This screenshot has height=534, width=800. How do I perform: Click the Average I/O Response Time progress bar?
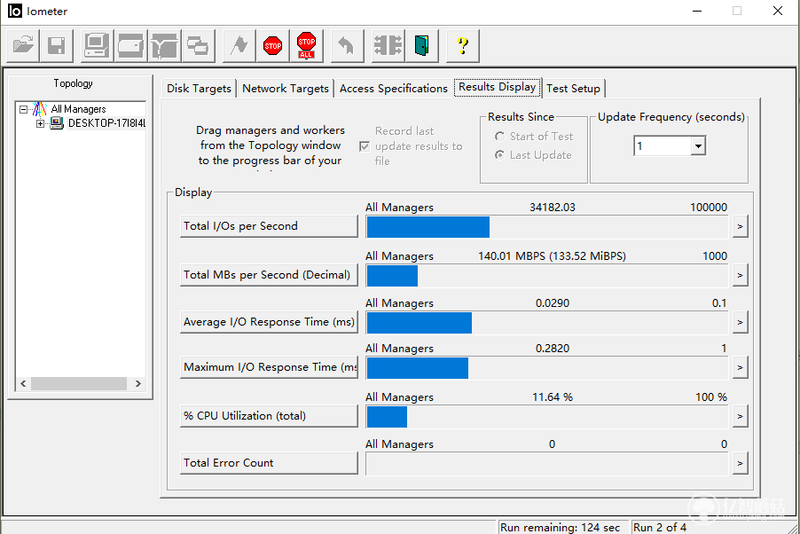tap(547, 323)
